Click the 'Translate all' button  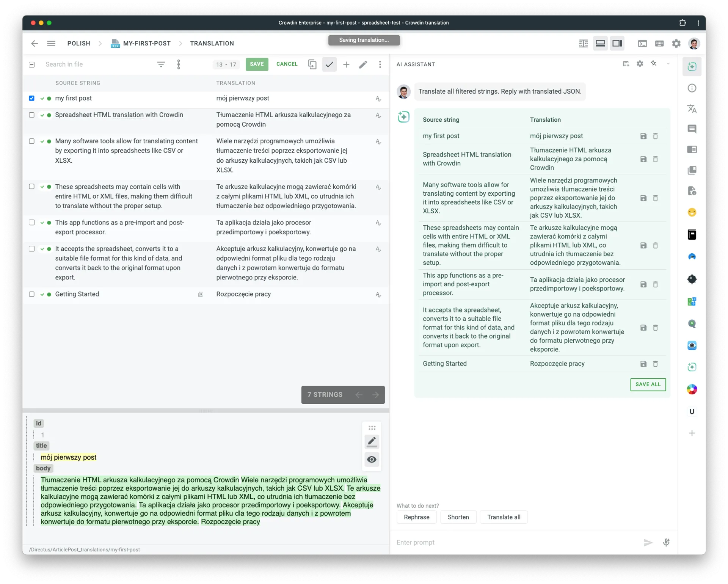[x=504, y=517]
